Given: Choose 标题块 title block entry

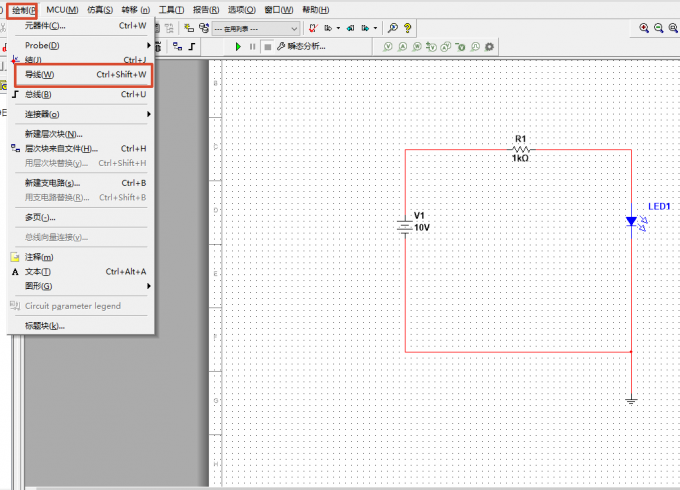Looking at the screenshot, I should 81,326.
